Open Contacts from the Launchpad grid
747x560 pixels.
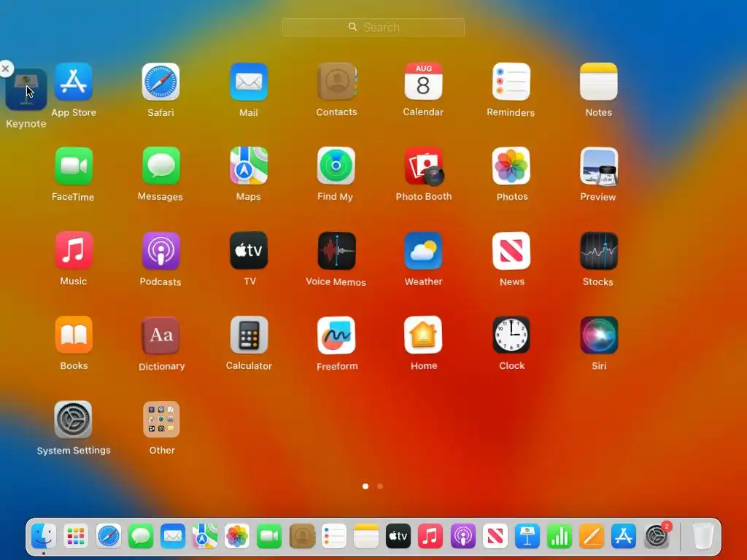click(x=337, y=82)
